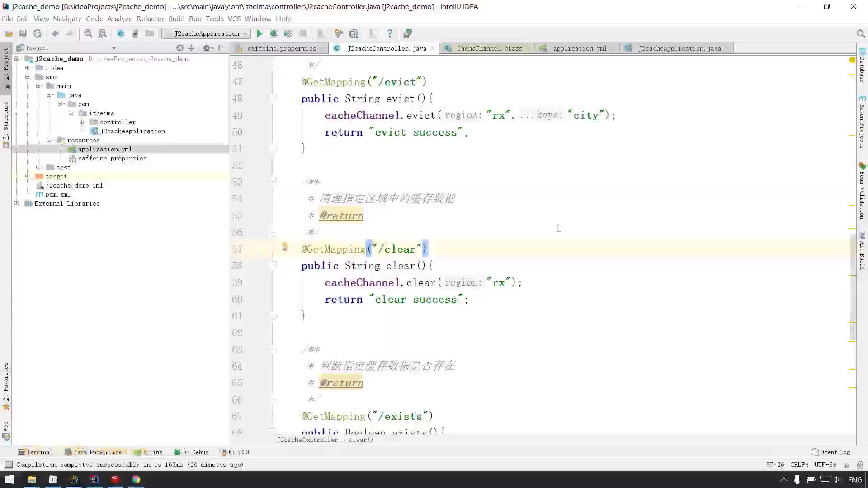Click the Synchronize toolbar icon

tap(38, 33)
